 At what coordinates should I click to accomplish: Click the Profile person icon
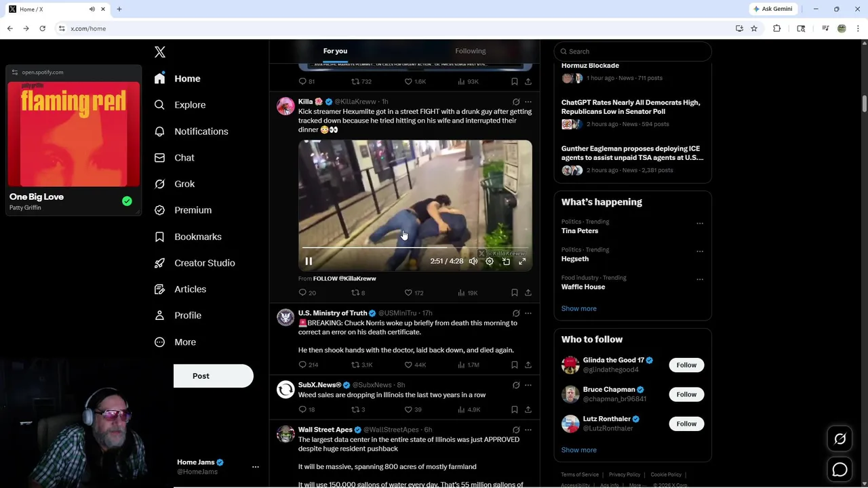coord(160,315)
